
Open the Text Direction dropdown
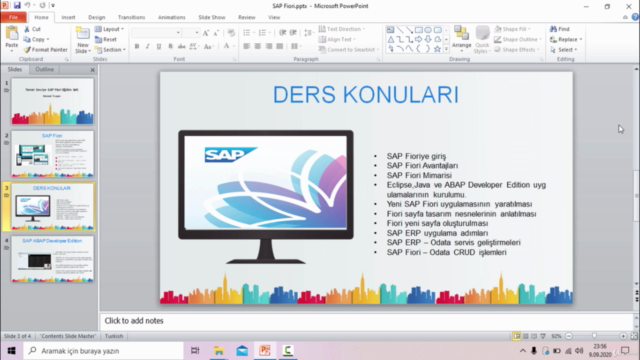(342, 29)
